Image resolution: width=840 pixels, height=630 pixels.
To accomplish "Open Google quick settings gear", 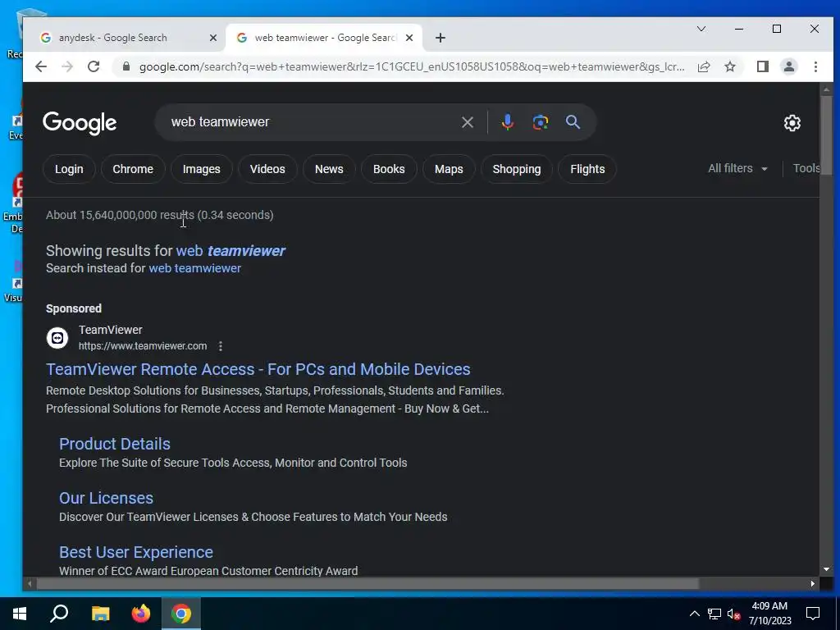I will (x=792, y=123).
